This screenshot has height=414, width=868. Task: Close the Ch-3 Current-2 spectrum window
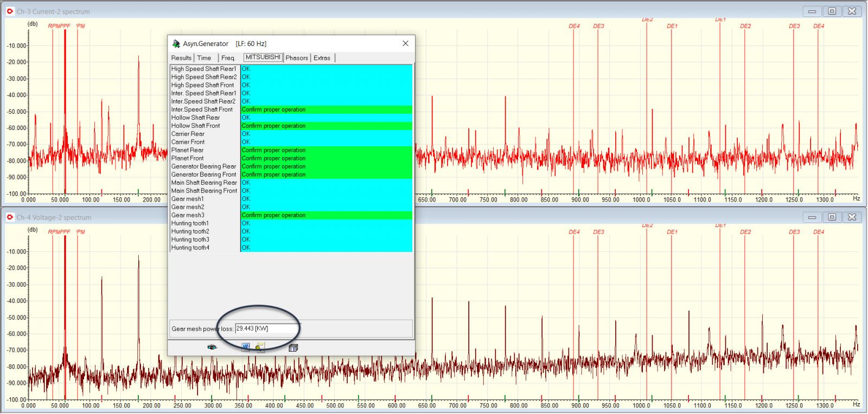pyautogui.click(x=852, y=11)
